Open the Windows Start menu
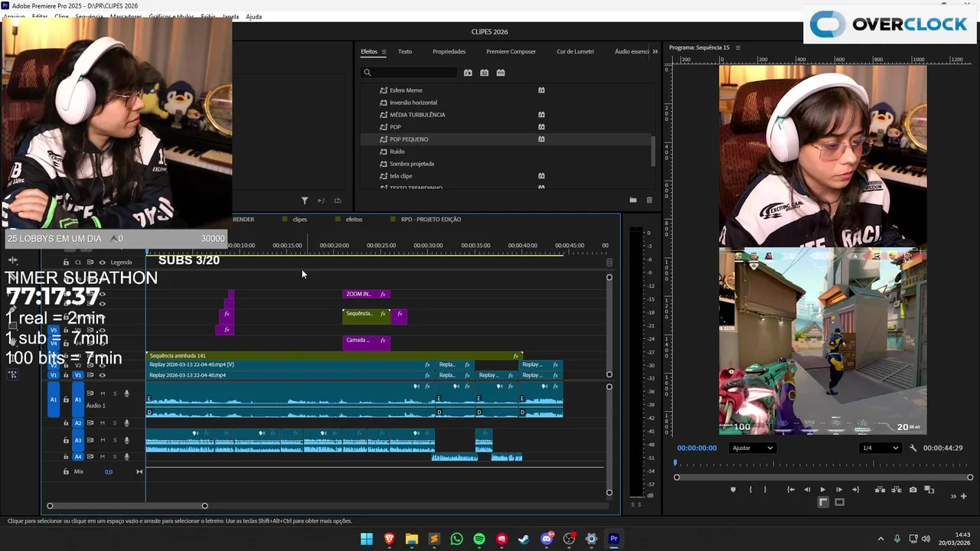The height and width of the screenshot is (551, 980). [367, 539]
